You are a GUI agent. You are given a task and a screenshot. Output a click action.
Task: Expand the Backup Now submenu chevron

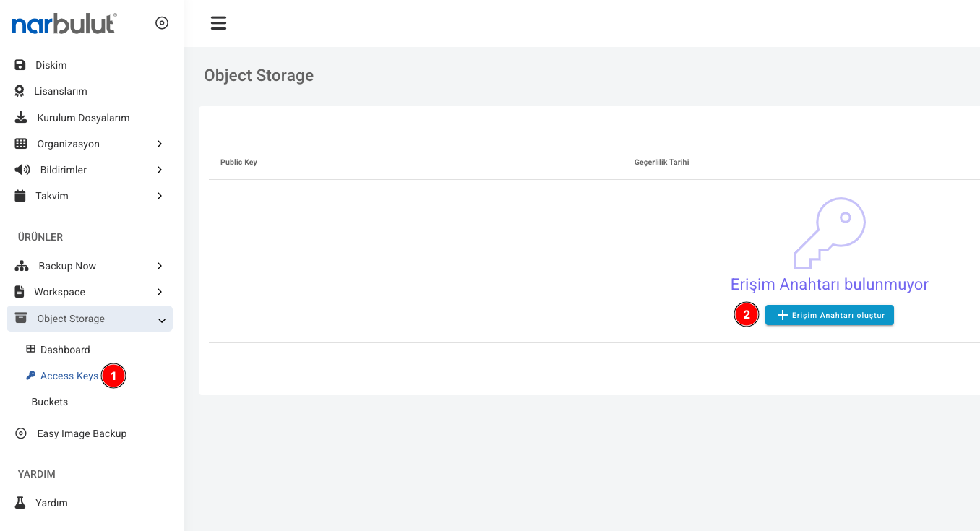(x=160, y=266)
